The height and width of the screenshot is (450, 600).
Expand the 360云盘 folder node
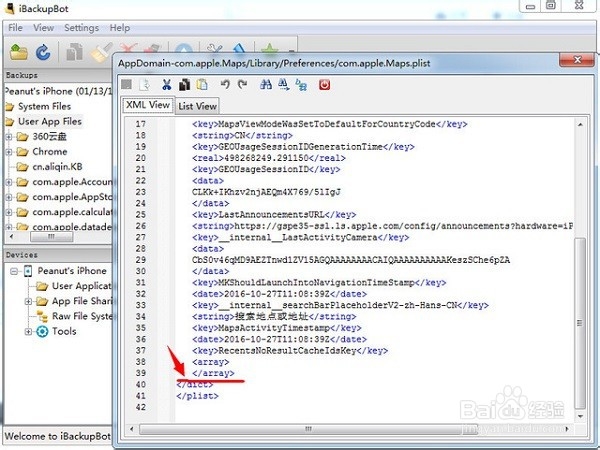[8, 137]
